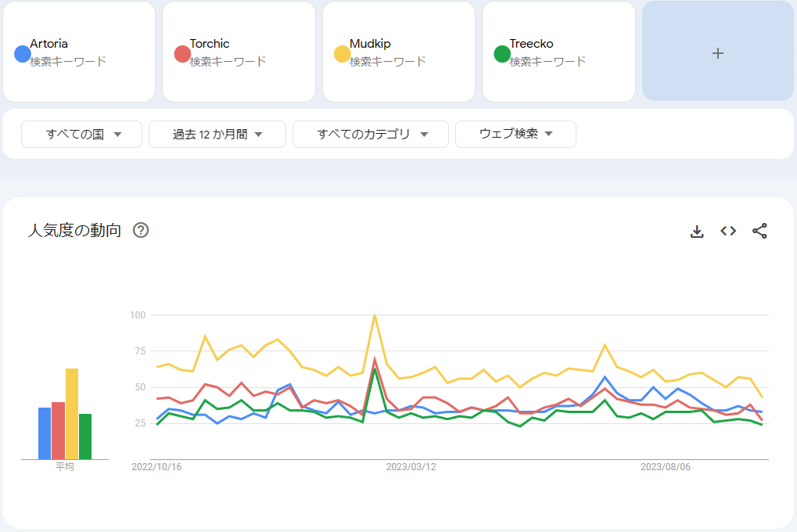Click the blue Artoria average bar
Image resolution: width=797 pixels, height=532 pixels.
coord(45,433)
